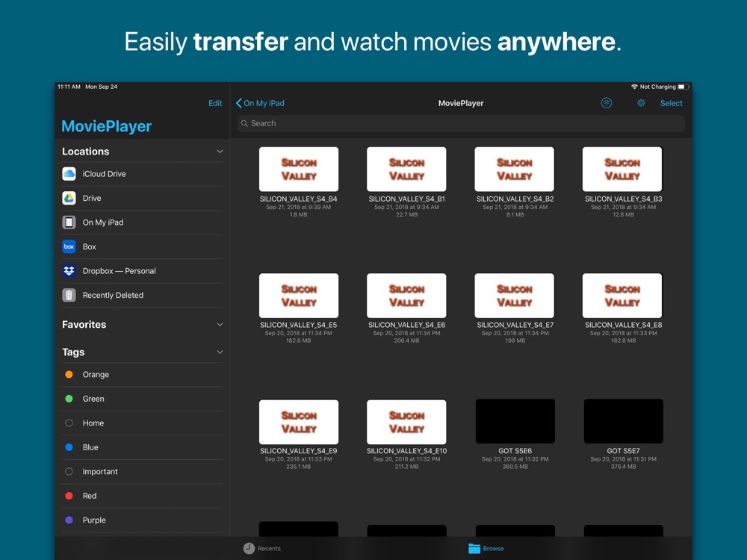Click the GOT S5E6 file name
Viewport: 747px width, 560px height.
coord(515,451)
